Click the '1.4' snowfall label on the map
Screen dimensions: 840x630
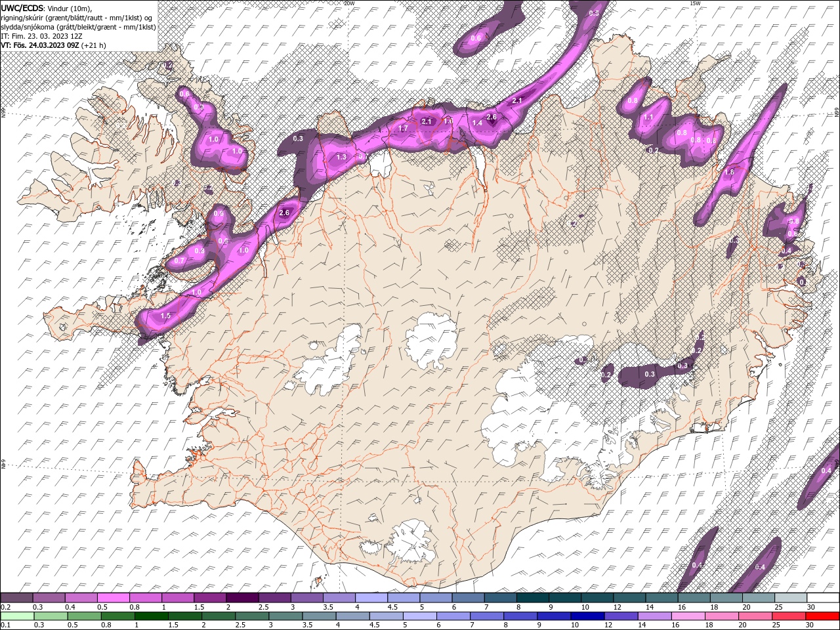pos(477,123)
